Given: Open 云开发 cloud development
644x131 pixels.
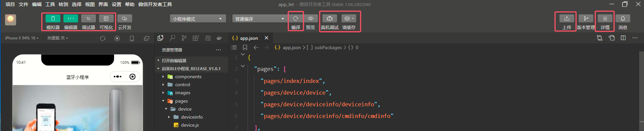Looking at the screenshot, I should point(124,19).
